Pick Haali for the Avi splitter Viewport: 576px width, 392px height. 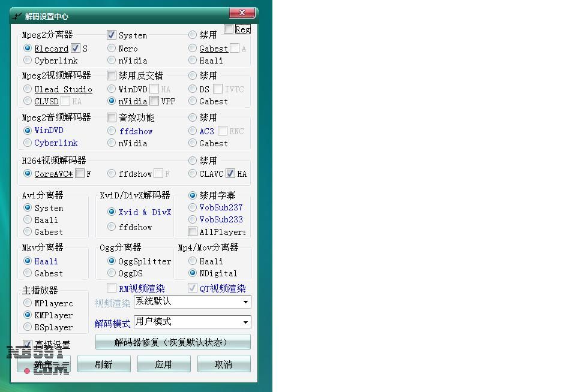[x=28, y=220]
